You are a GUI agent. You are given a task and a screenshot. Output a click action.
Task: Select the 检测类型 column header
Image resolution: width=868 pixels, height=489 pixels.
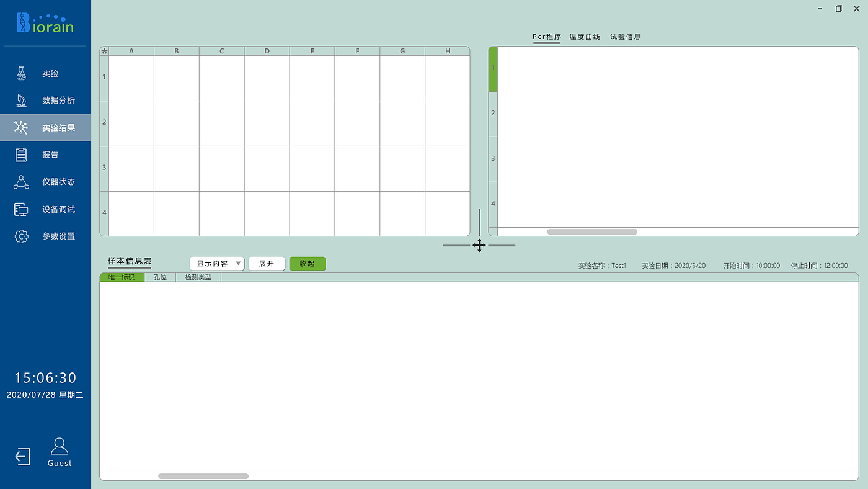pyautogui.click(x=198, y=277)
